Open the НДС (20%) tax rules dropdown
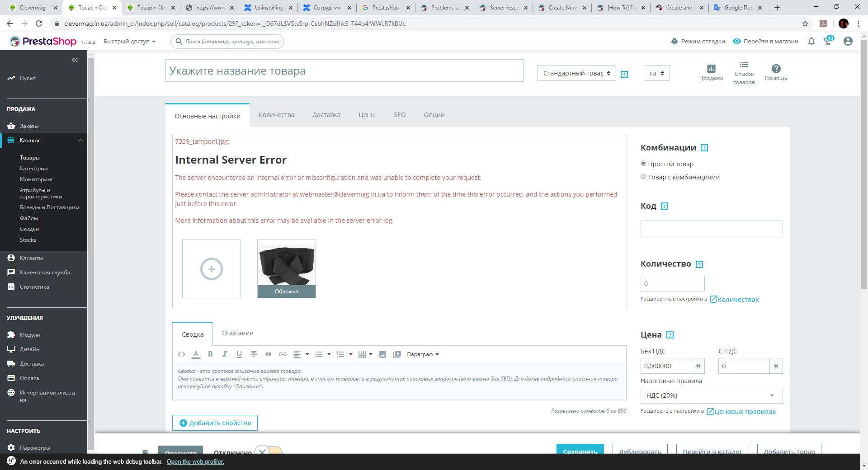The image size is (868, 470). [712, 395]
